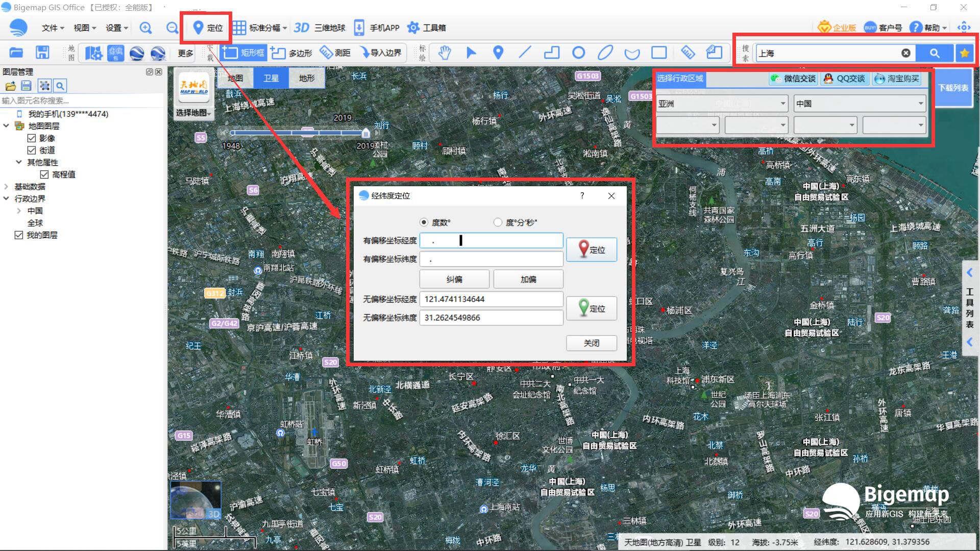980x551 pixels.
Task: Click the 纠偏 button in dialog
Action: click(x=454, y=280)
